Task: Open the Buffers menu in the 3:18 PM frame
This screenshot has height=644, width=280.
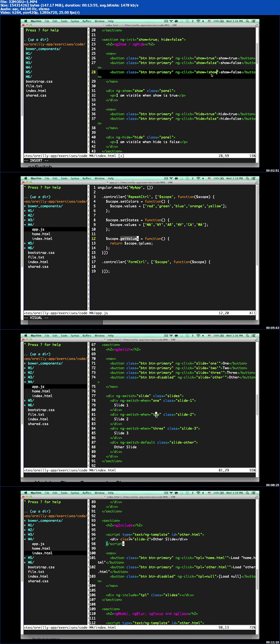Action: click(x=87, y=178)
